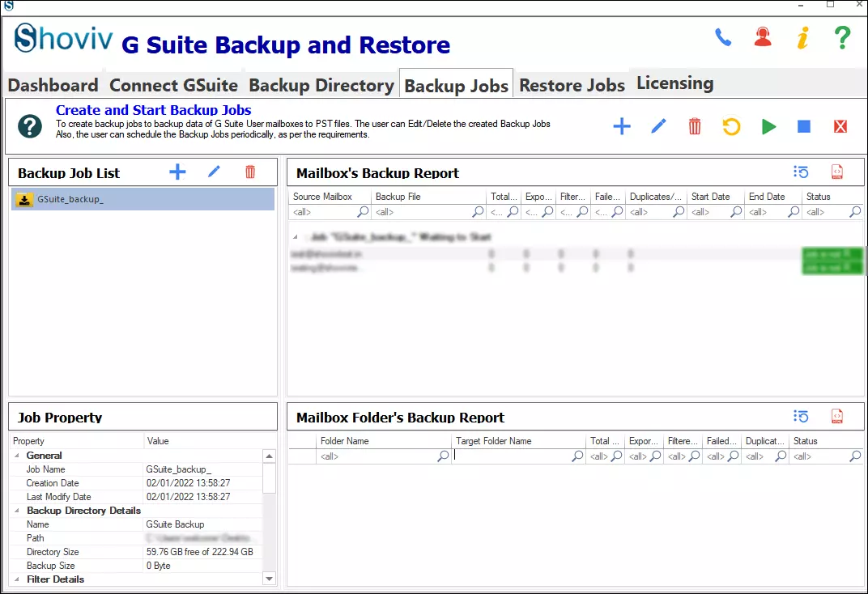Start backup job with green play icon

(768, 126)
